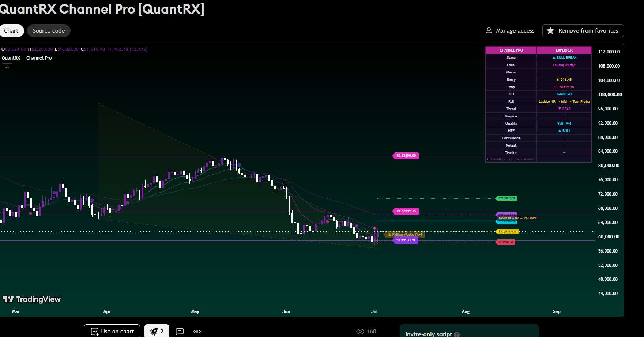This screenshot has width=644, height=337.
Task: Click the May label on time axis
Action: pos(195,311)
